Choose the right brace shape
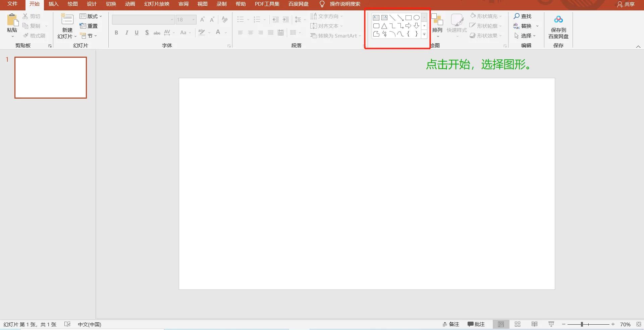This screenshot has height=330, width=644. pos(416,34)
